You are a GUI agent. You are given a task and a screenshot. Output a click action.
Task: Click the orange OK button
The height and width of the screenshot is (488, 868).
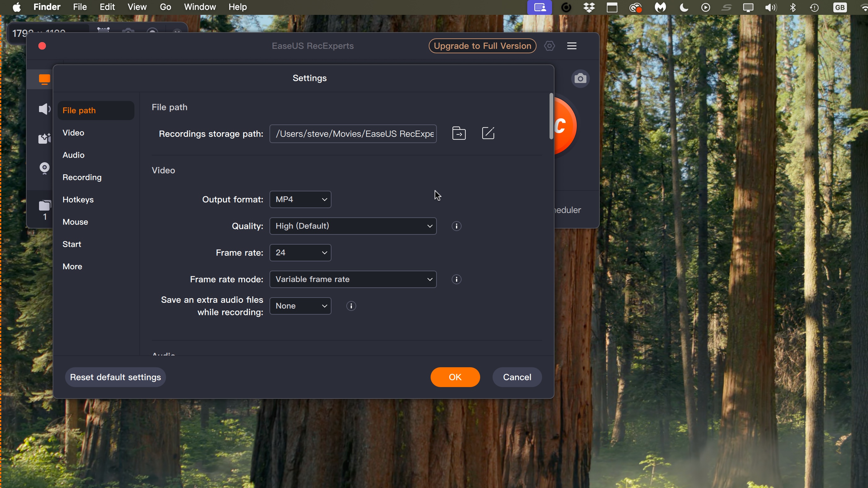click(455, 377)
